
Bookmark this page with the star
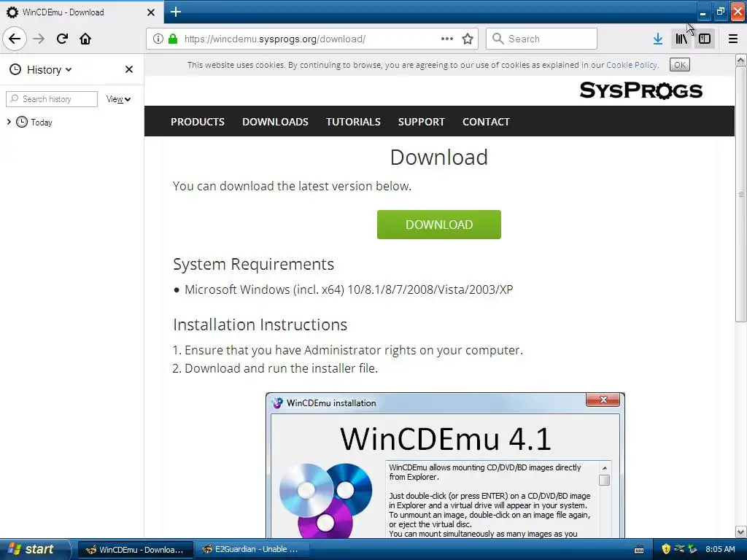[468, 39]
